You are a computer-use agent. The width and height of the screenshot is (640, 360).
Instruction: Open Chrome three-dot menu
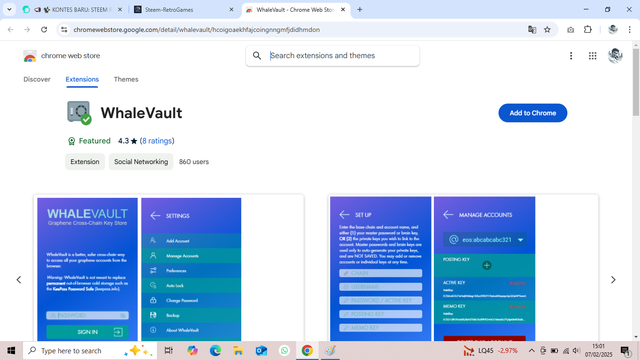[629, 30]
